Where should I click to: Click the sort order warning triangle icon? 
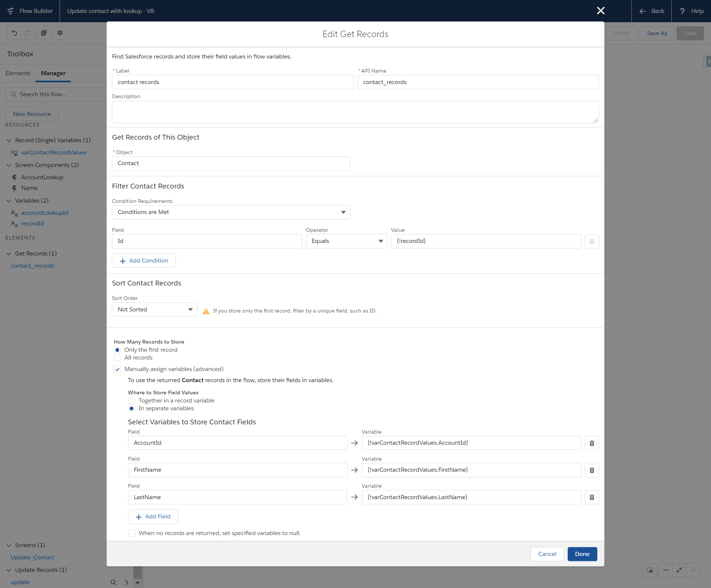pos(206,311)
